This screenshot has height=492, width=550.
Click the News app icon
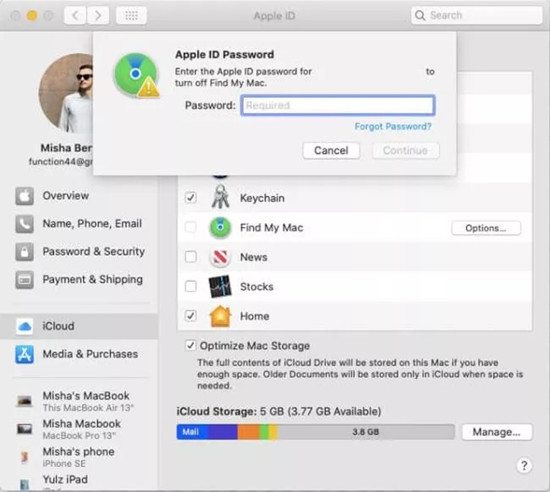tap(220, 257)
